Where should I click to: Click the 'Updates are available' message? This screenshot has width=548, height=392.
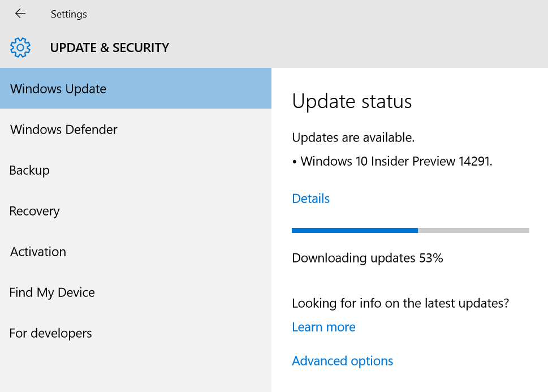353,137
